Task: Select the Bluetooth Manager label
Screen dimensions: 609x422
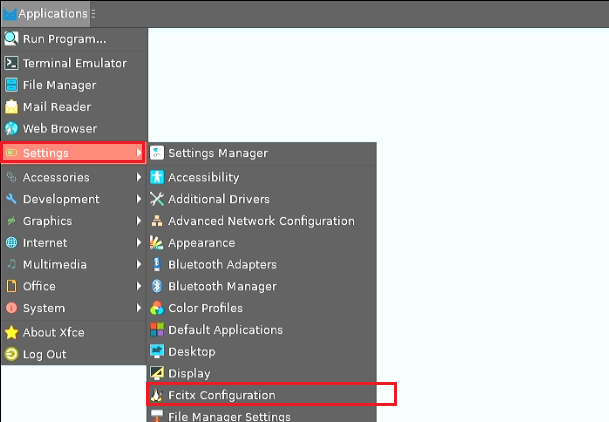Action: click(222, 287)
